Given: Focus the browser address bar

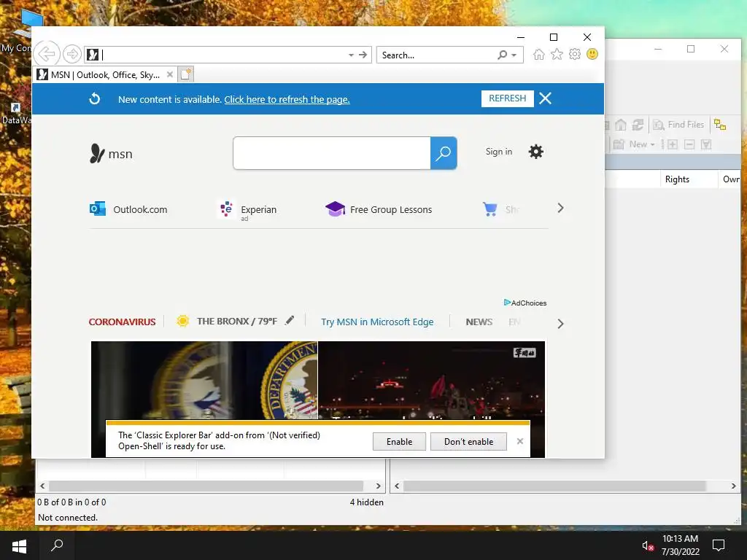Looking at the screenshot, I should click(x=224, y=55).
